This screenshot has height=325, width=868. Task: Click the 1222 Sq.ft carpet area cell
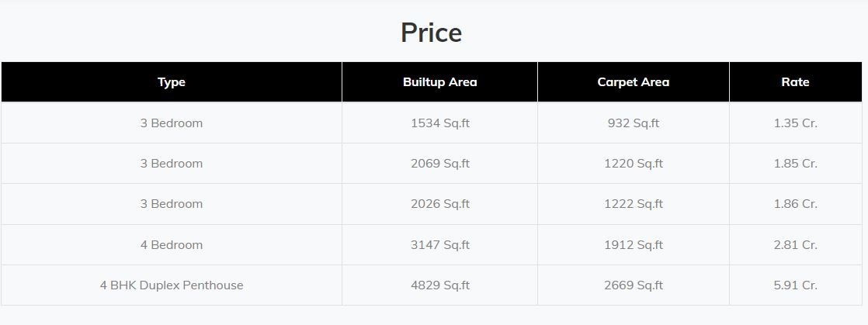(x=634, y=204)
